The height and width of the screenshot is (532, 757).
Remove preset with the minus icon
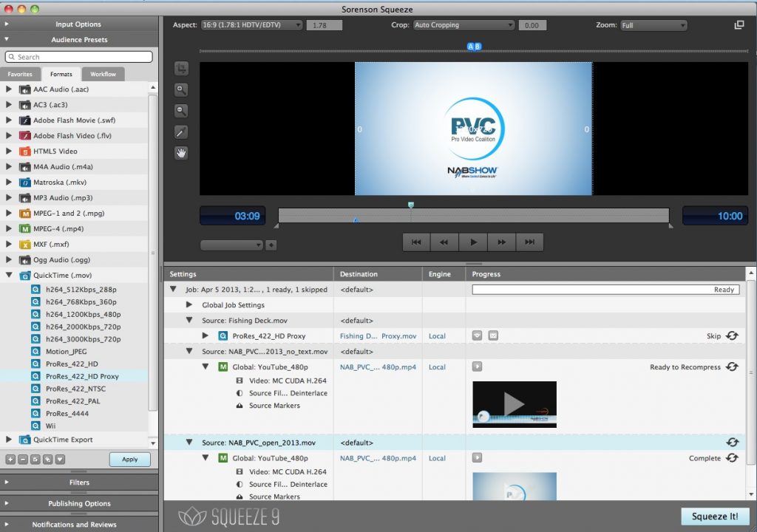[23, 460]
